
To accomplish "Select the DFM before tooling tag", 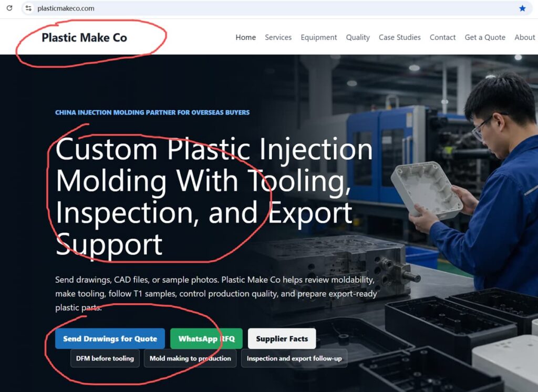I will [x=105, y=358].
